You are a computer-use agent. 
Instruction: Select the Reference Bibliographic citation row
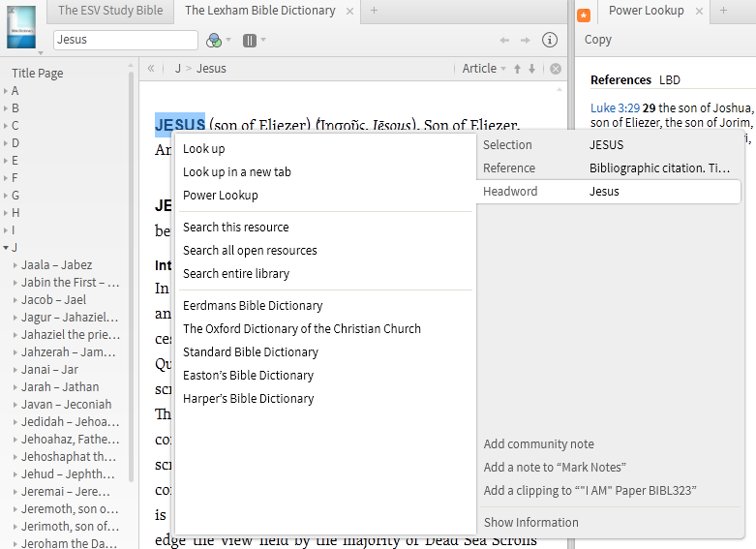coord(609,168)
